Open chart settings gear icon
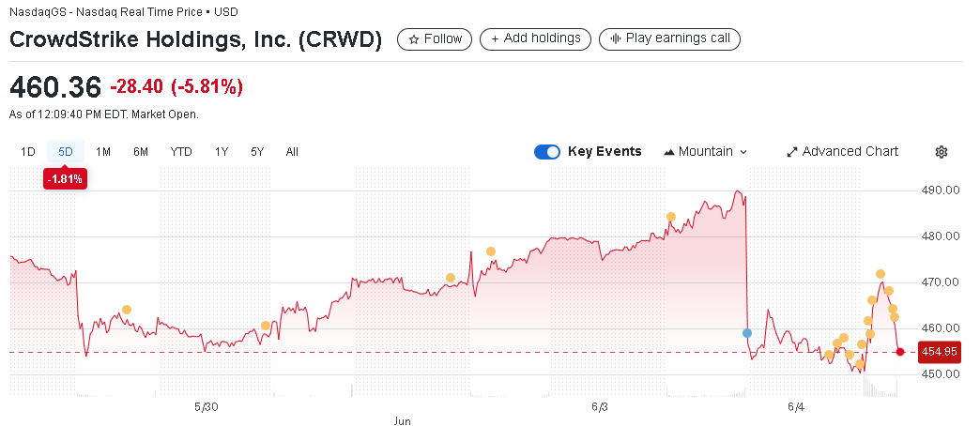Viewport: 980px width, 426px height. coord(942,152)
